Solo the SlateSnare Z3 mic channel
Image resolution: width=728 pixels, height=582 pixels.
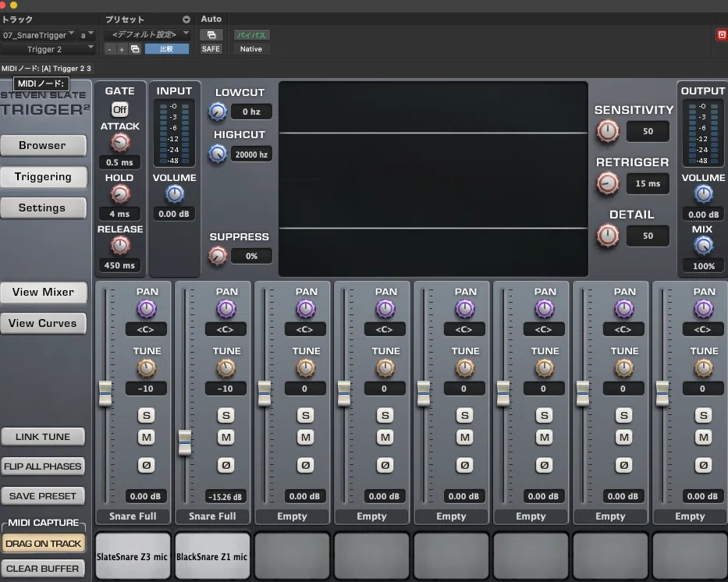coord(146,415)
